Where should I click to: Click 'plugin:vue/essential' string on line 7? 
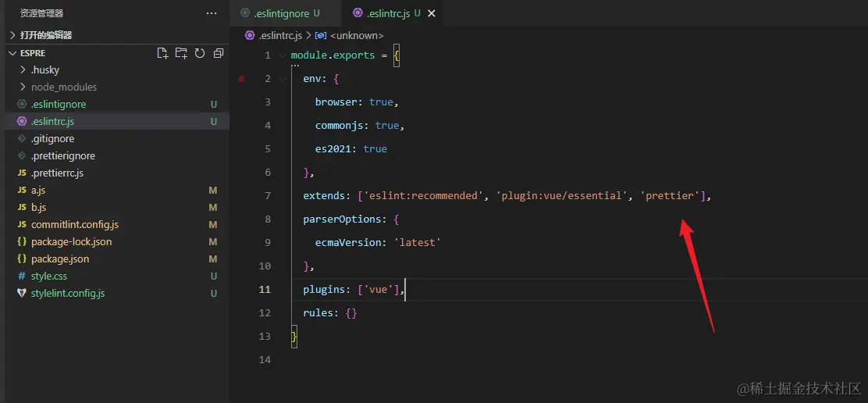(x=561, y=195)
